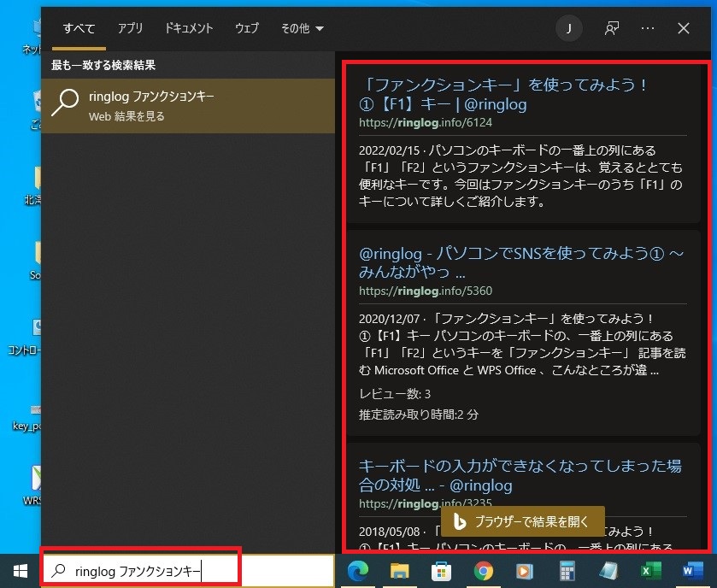Click ブラウザーで結果を開く button

[523, 521]
